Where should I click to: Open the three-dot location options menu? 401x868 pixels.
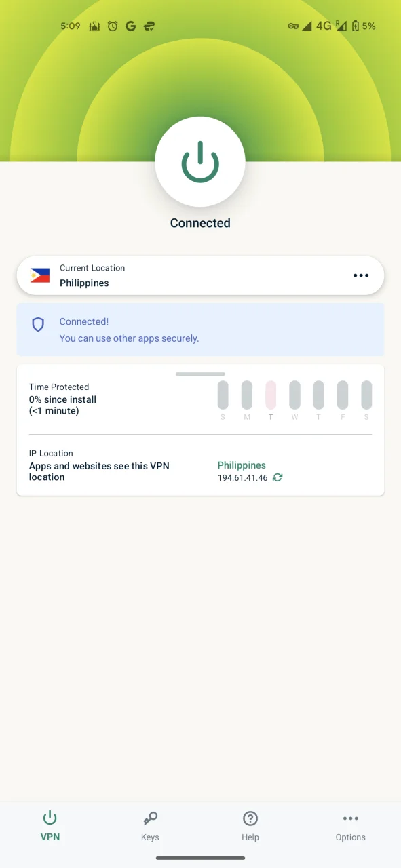(x=361, y=275)
